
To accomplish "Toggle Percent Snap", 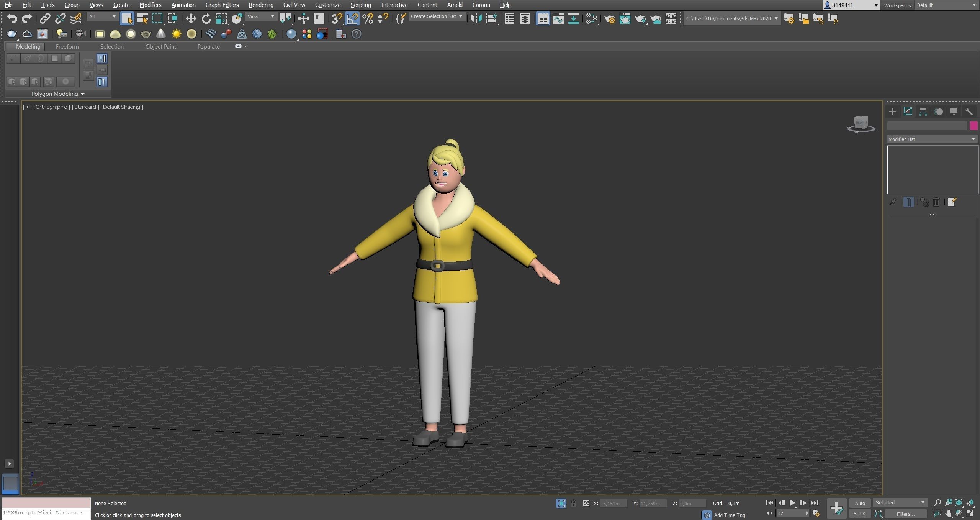I will pos(368,18).
